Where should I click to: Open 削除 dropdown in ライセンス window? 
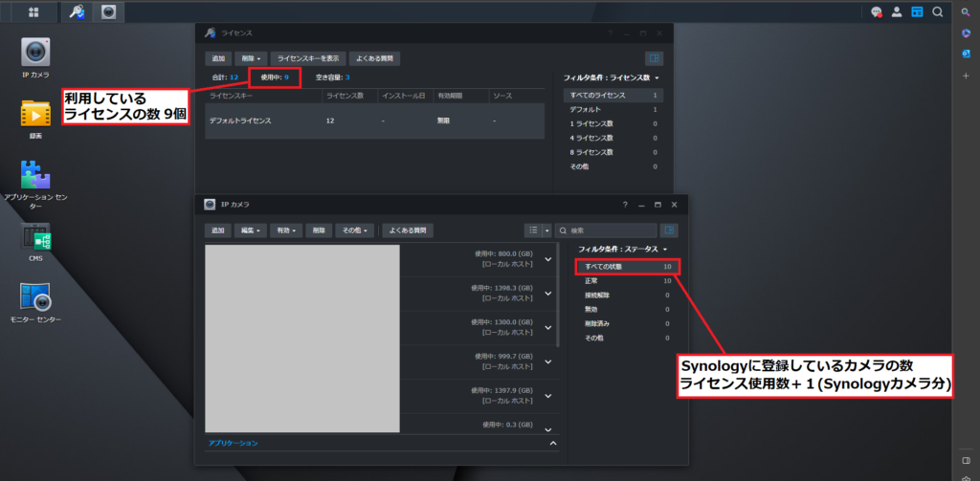click(252, 58)
